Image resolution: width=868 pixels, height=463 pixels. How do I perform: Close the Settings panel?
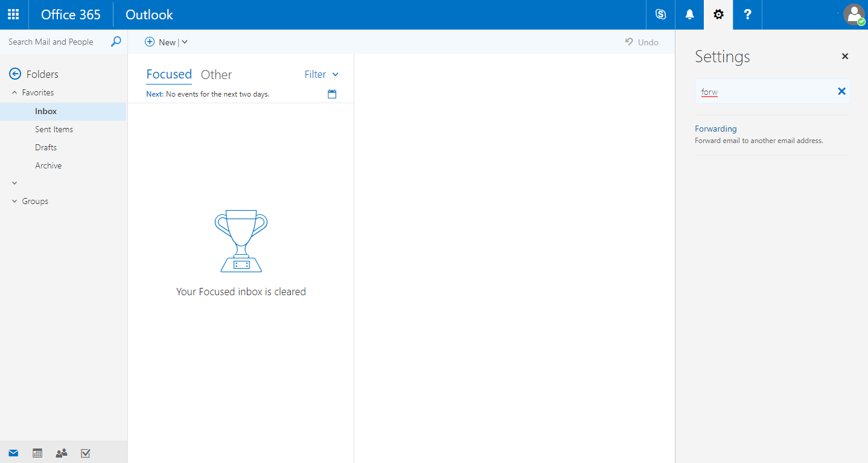point(845,56)
